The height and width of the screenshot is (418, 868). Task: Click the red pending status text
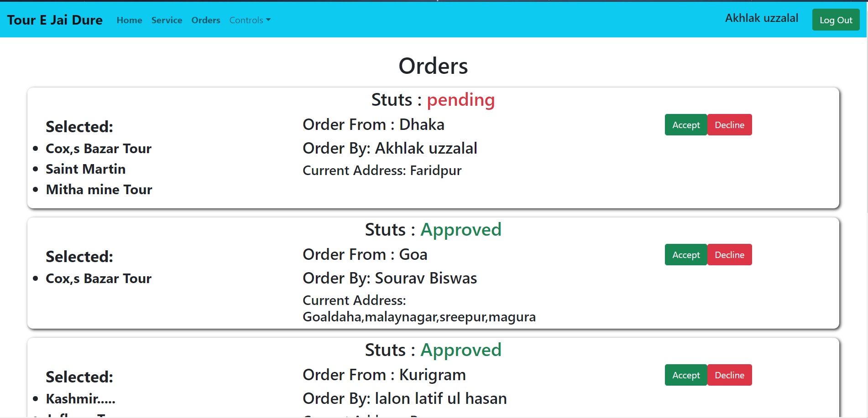460,100
